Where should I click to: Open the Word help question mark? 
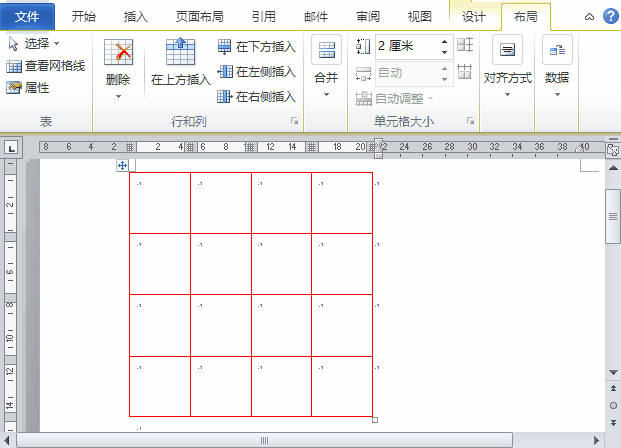point(610,17)
